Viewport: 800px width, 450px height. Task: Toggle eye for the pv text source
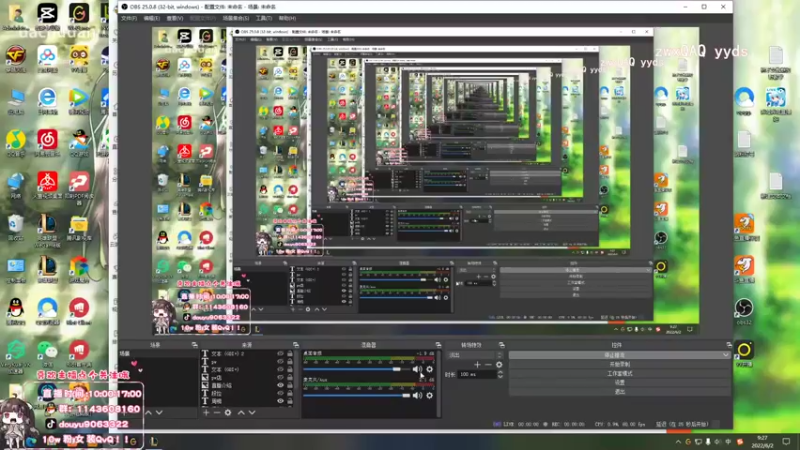pos(280,361)
